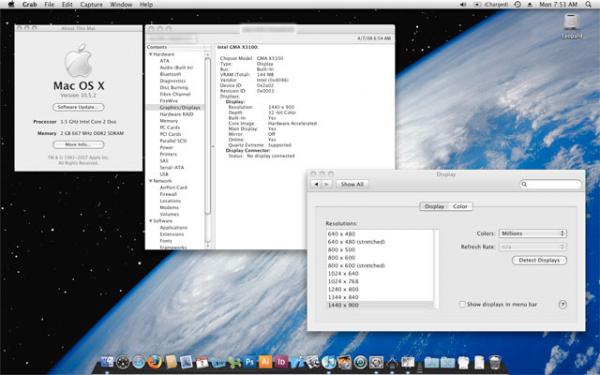
Task: Click the System Profiler sidebar scrollbar
Action: pos(208,136)
